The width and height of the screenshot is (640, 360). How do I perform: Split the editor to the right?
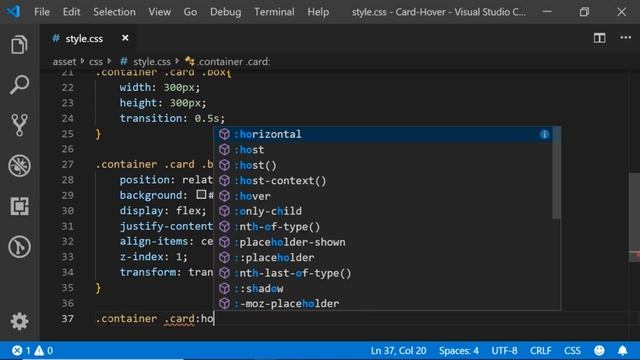pyautogui.click(x=599, y=38)
